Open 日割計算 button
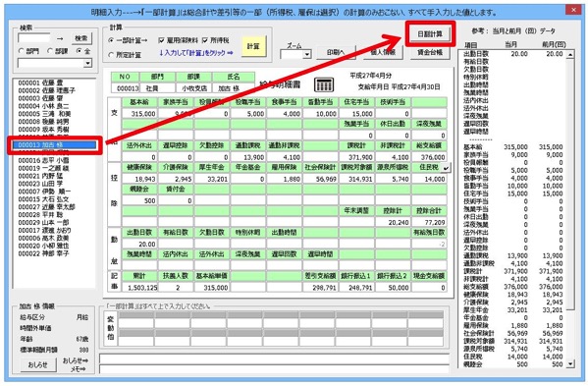Screen dimensions: 588x386 point(430,33)
